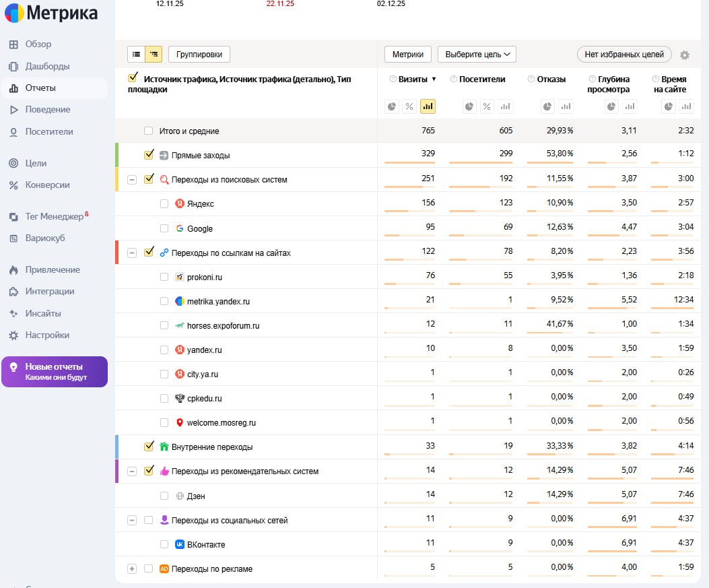Open table settings gear icon

tap(685, 55)
